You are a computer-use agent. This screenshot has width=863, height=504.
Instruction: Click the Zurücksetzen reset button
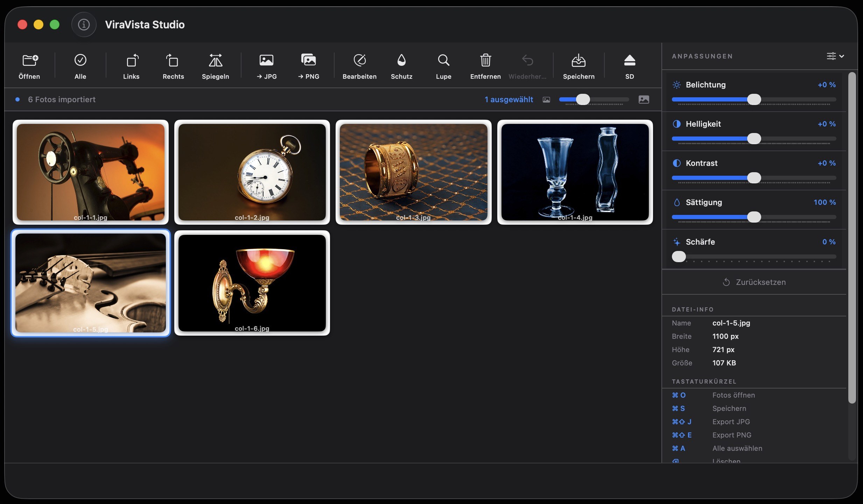coord(754,282)
